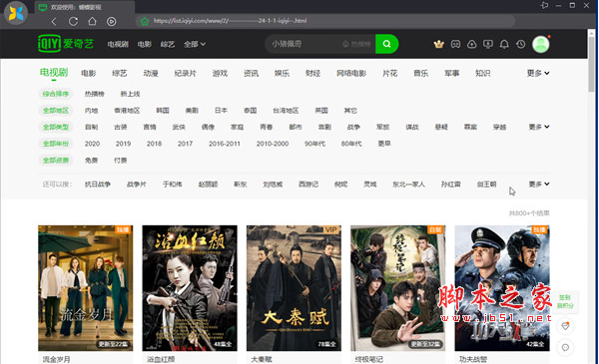Image resolution: width=599 pixels, height=364 pixels.
Task: Switch to the 综艺 channel tab
Action: 119,73
